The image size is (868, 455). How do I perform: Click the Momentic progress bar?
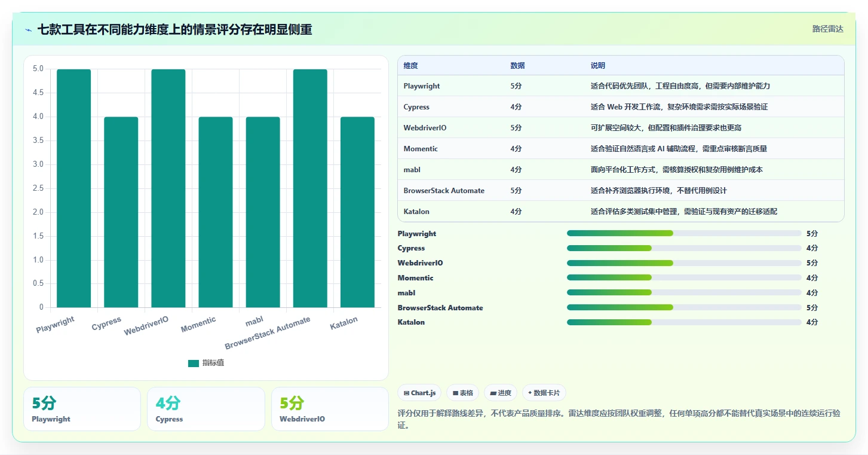684,277
